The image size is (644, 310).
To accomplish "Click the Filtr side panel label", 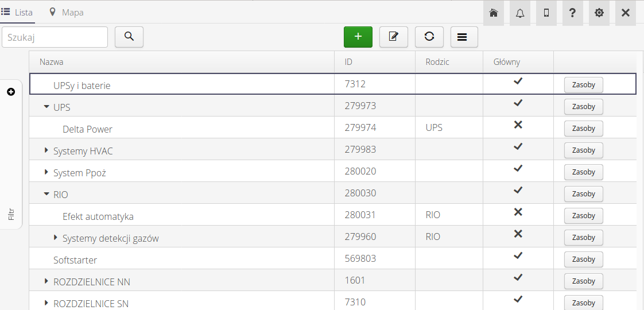I will [x=11, y=214].
